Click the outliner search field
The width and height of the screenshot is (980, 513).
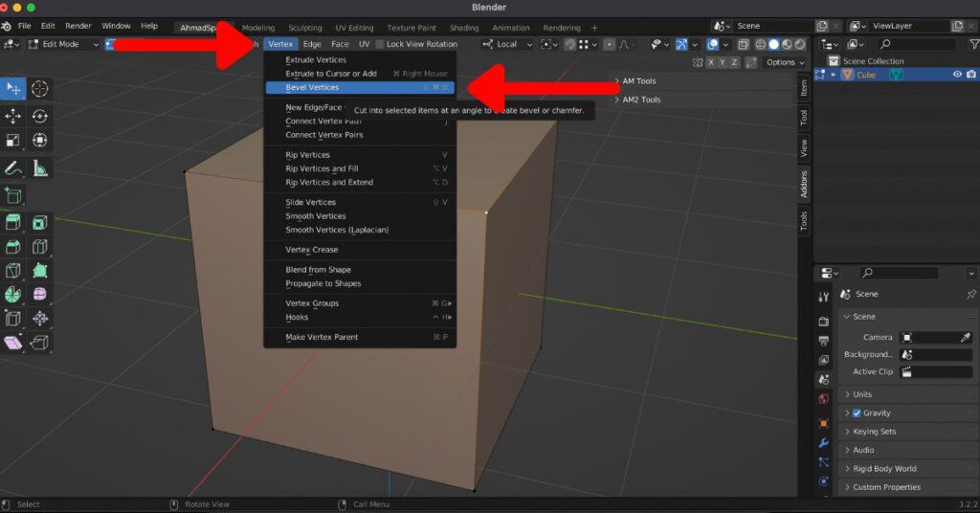pos(917,44)
